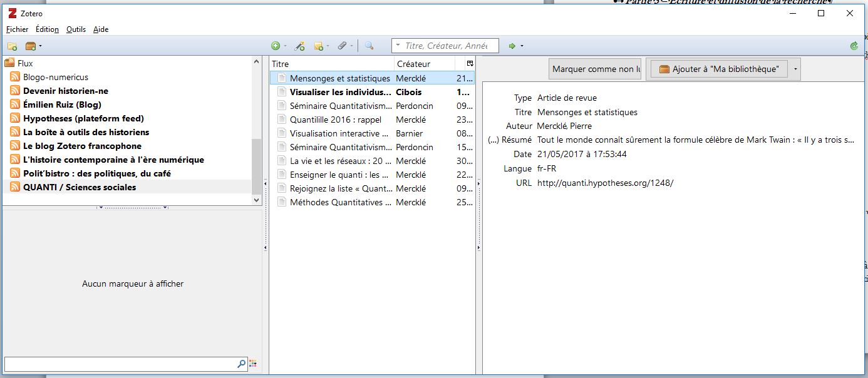Click the Auteur value Mercklé, Pierre

564,126
